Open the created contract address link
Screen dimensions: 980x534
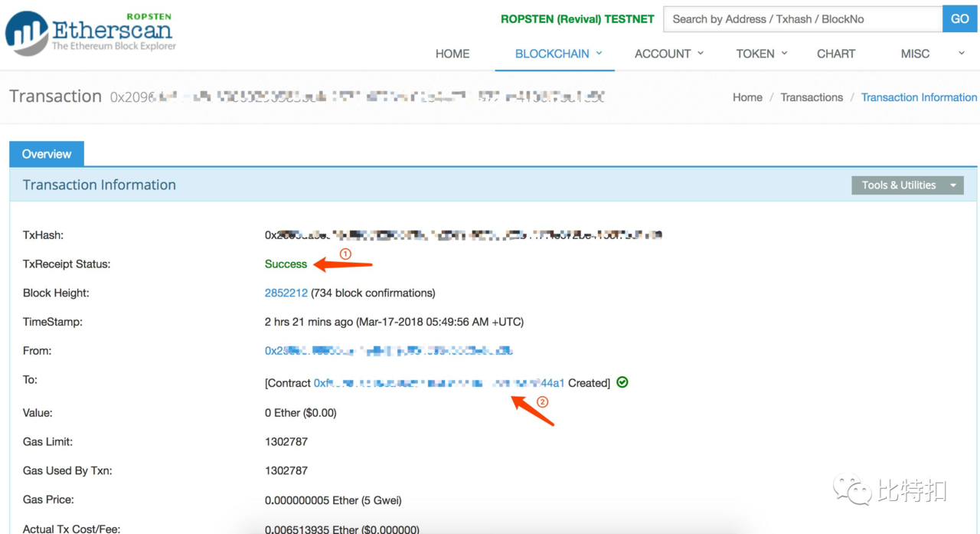[439, 383]
